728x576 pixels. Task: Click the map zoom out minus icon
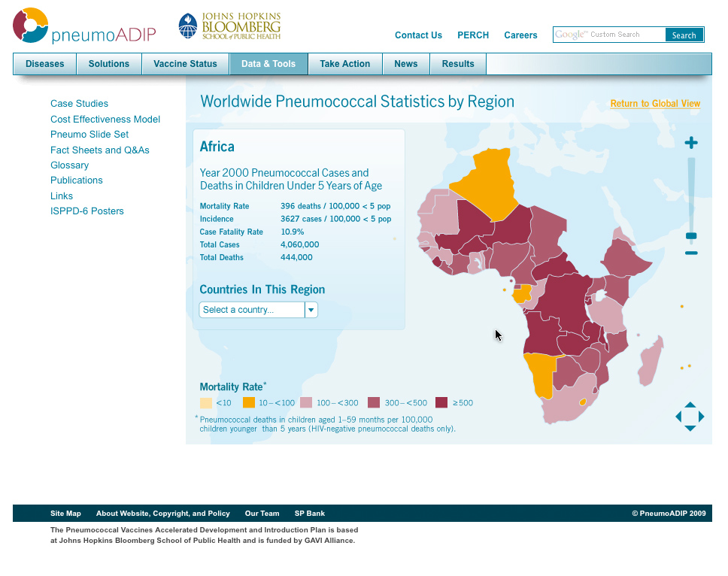click(x=691, y=253)
